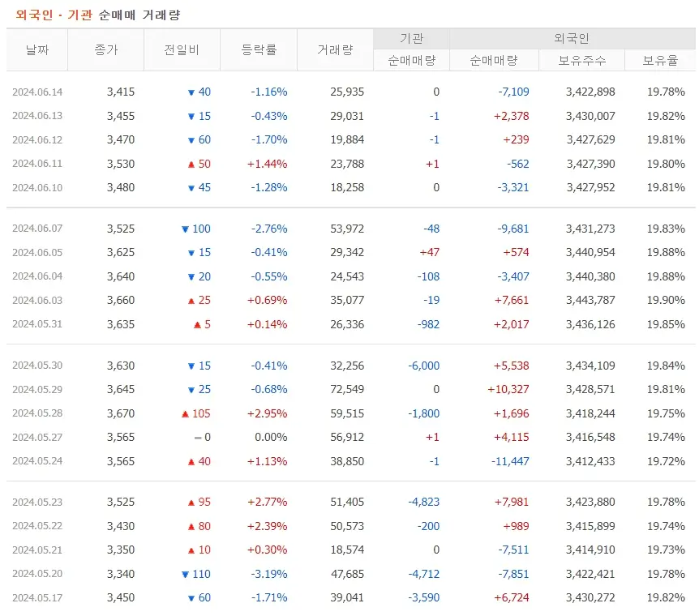This screenshot has width=699, height=616.
Task: Sort the table by the 종가 column header
Action: (105, 49)
